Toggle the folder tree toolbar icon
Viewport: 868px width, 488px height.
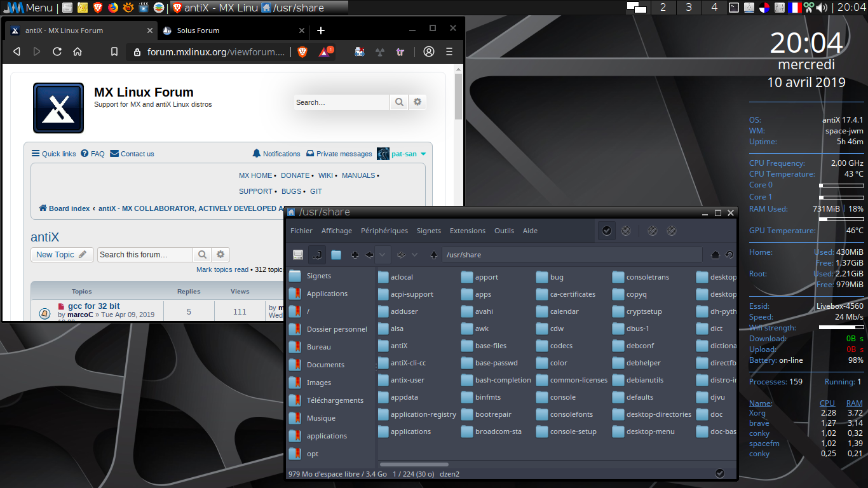(336, 255)
